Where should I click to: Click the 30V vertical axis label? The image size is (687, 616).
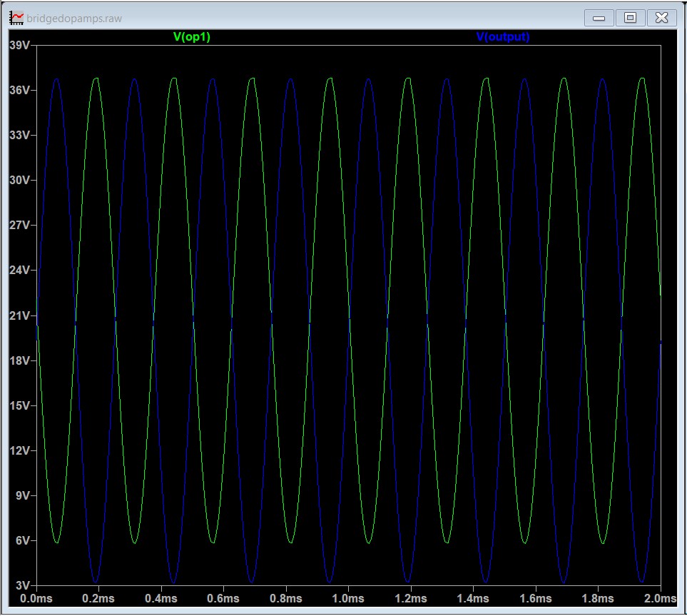tap(20, 180)
